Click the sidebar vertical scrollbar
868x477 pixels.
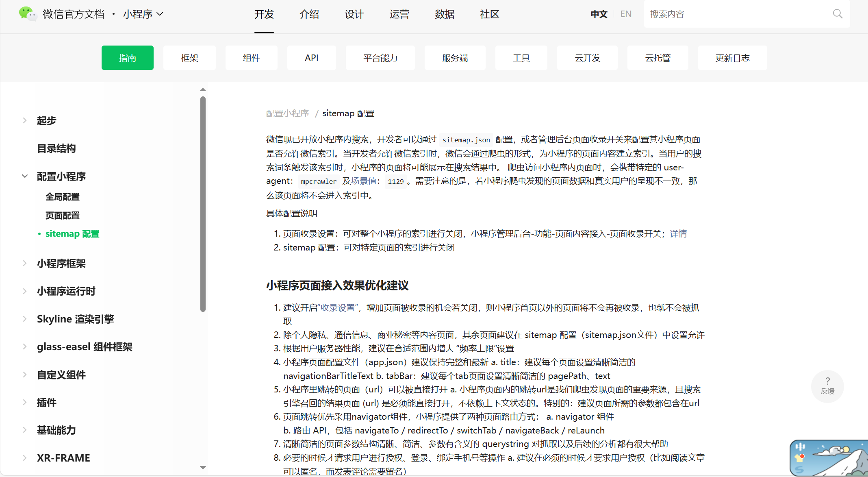pyautogui.click(x=203, y=203)
